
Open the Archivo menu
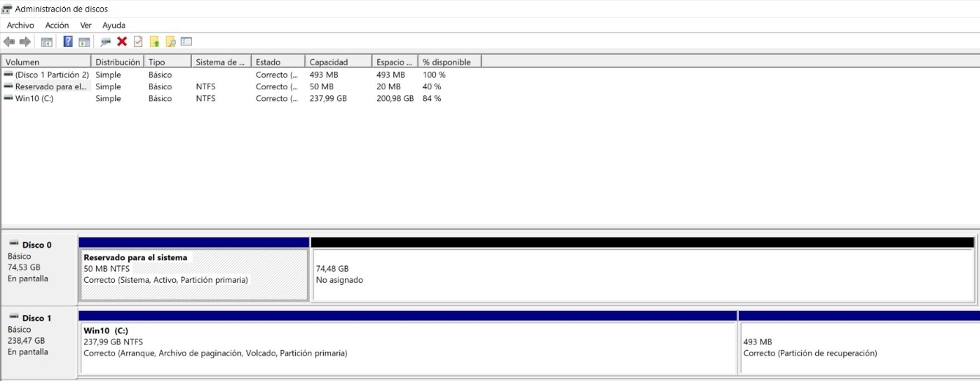(21, 26)
